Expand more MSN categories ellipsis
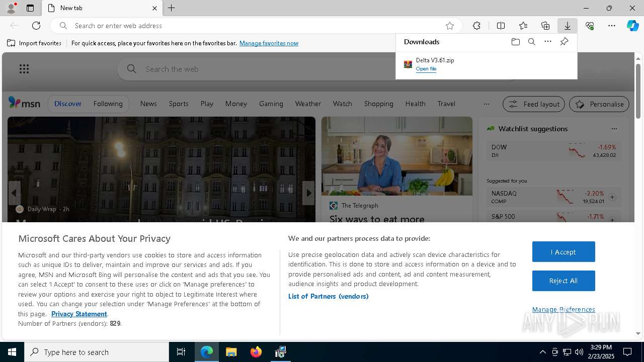The image size is (644, 362). 486,104
